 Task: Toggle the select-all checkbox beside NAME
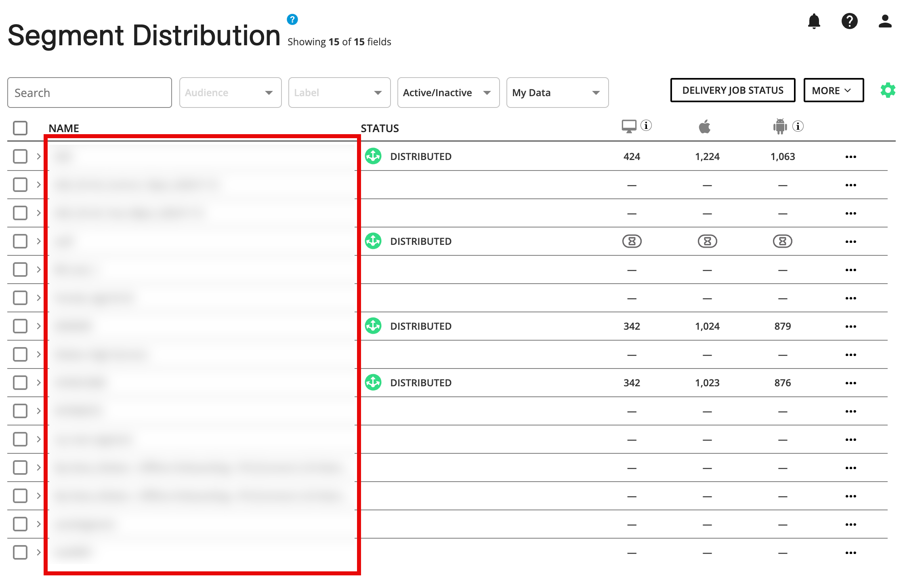[20, 128]
